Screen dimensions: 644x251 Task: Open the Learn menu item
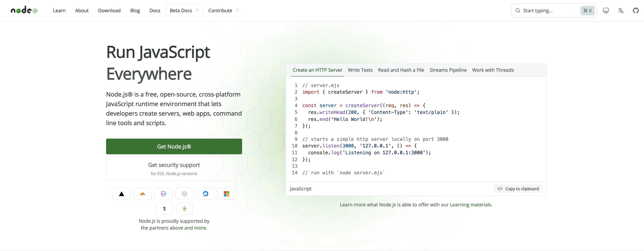(x=59, y=11)
